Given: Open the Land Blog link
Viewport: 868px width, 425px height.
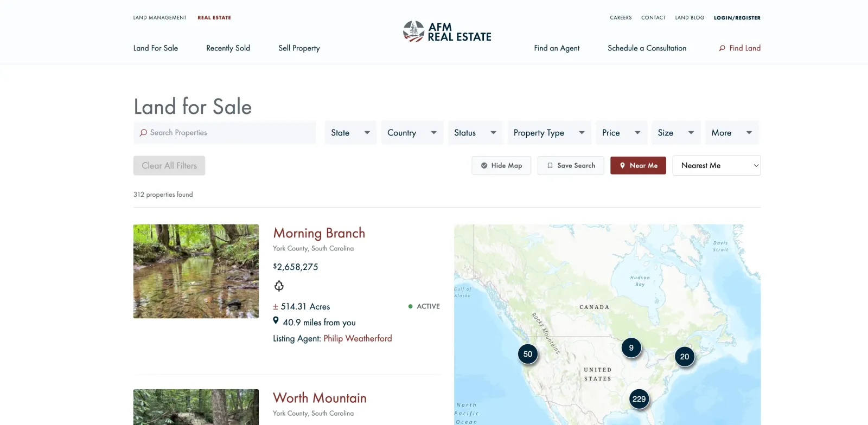Looking at the screenshot, I should [690, 18].
